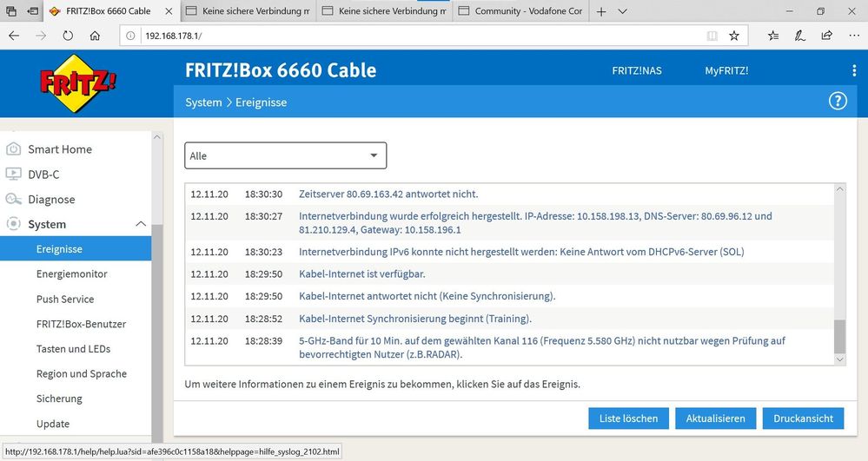Open the favorites hub icon
The width and height of the screenshot is (868, 461).
click(x=773, y=36)
